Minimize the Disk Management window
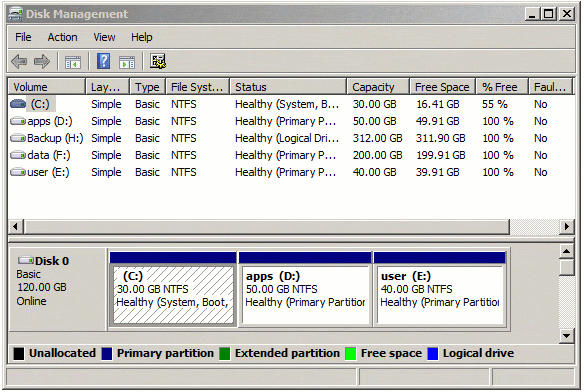 (x=532, y=14)
